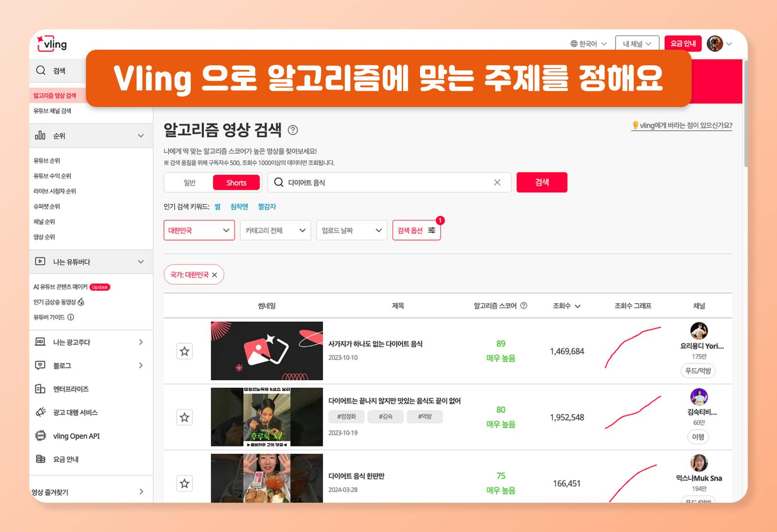The width and height of the screenshot is (777, 532).
Task: Sort by 조회수 column
Action: pos(567,306)
